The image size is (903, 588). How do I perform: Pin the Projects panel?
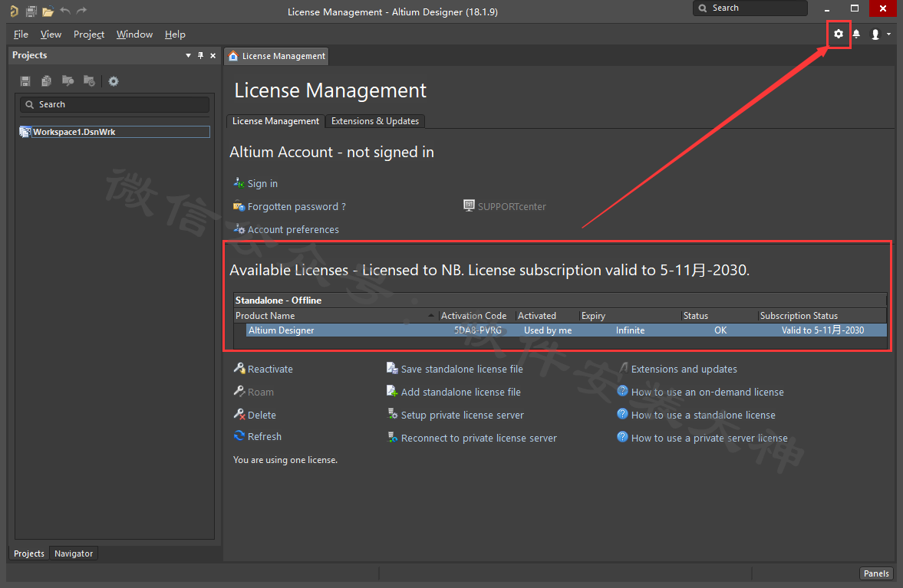coord(200,56)
